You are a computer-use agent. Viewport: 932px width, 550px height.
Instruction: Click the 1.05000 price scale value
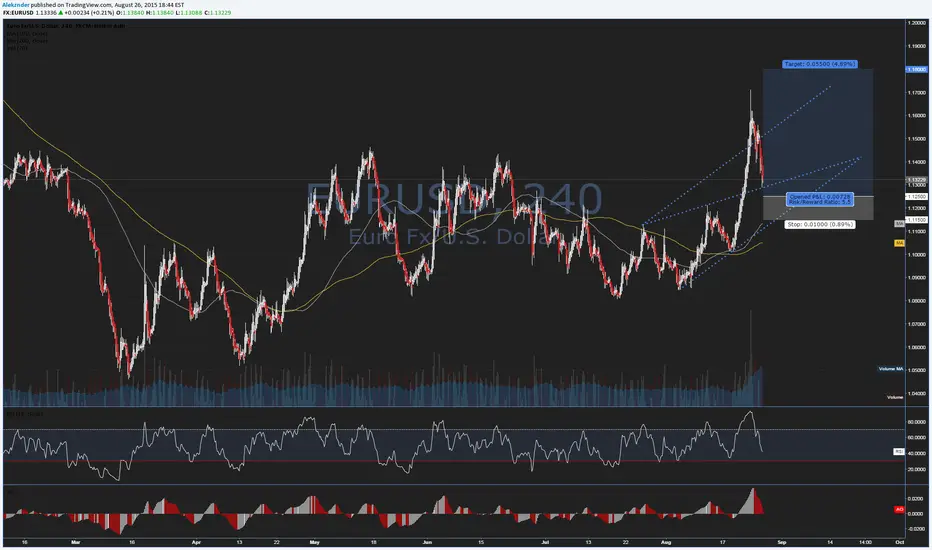[x=917, y=370]
